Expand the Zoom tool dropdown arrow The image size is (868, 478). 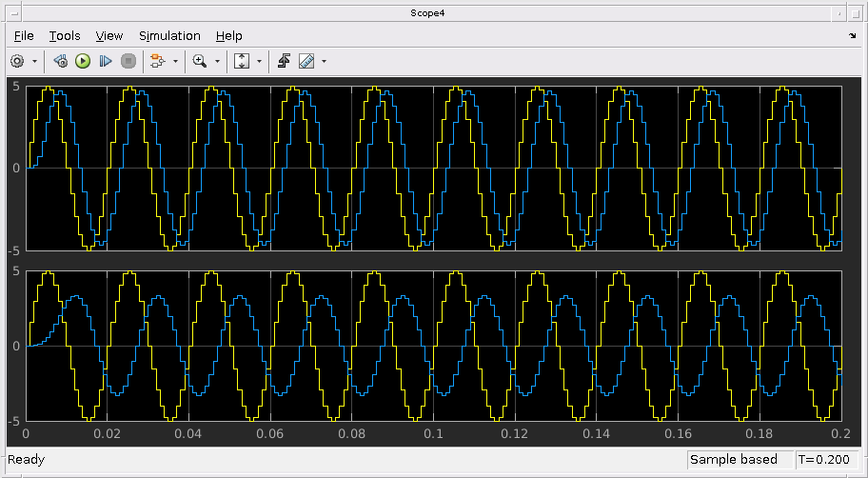click(x=217, y=61)
